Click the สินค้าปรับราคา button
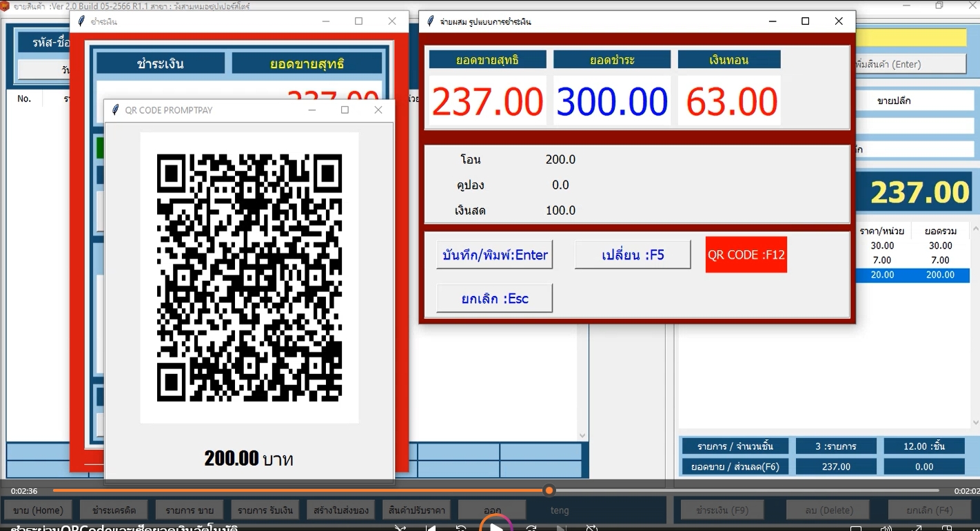 tap(416, 510)
